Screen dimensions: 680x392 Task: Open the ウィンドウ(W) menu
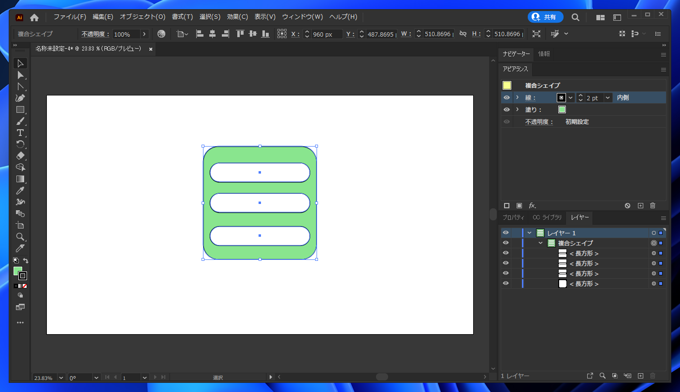(302, 17)
